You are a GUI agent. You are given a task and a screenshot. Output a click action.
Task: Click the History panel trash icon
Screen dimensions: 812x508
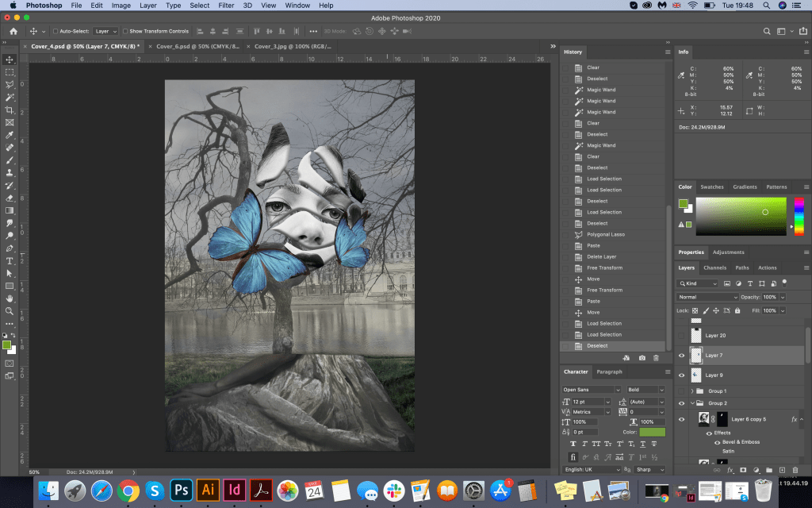point(656,358)
